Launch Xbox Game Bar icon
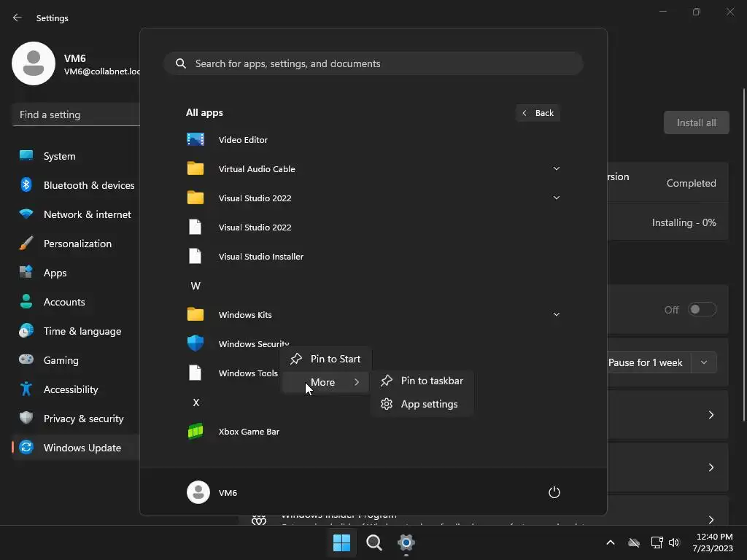Screen dimensions: 747x560 click(196, 432)
